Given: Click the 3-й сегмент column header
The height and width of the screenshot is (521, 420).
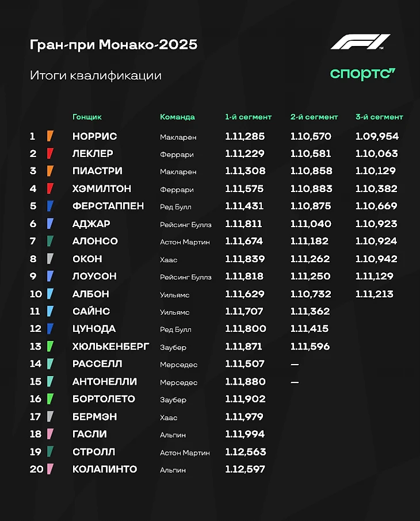Looking at the screenshot, I should point(379,117).
